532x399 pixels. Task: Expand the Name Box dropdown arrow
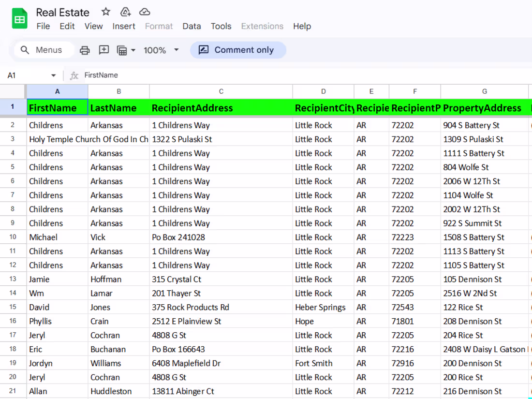[53, 75]
